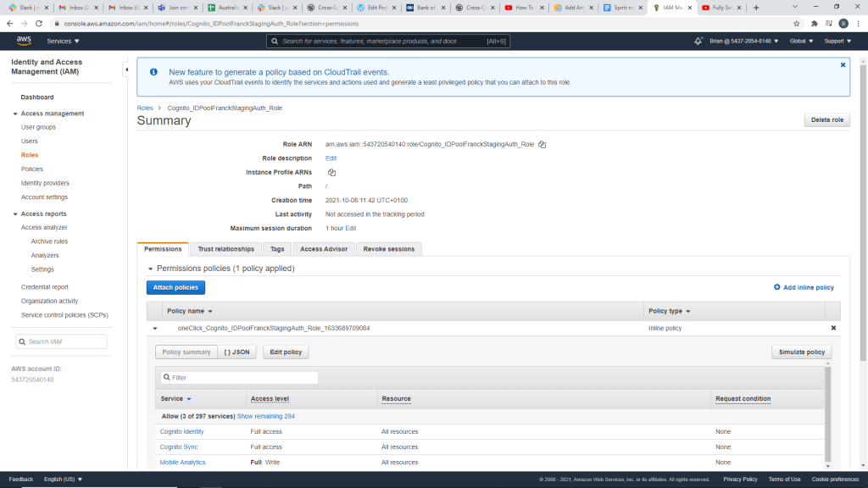The height and width of the screenshot is (488, 868).
Task: Collapse the oneClick policy row expander
Action: (x=155, y=328)
